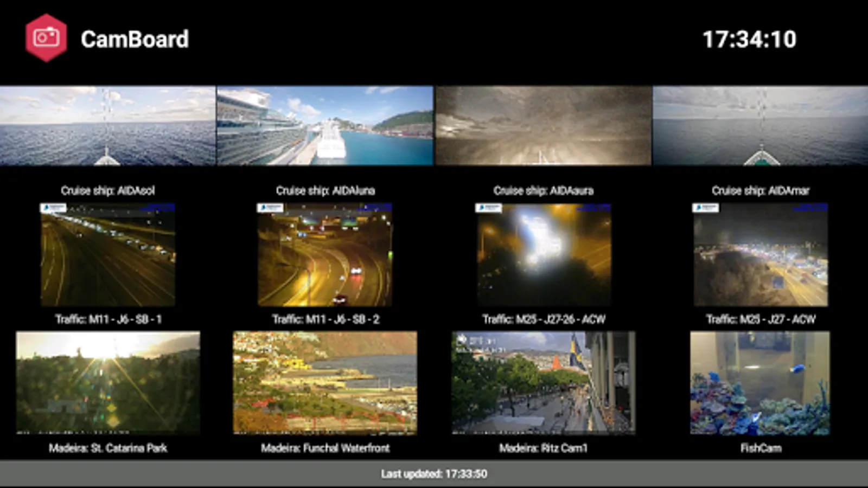The width and height of the screenshot is (868, 488).
Task: Select Traffic M25 - J27-26 - ACW feed
Action: (544, 255)
